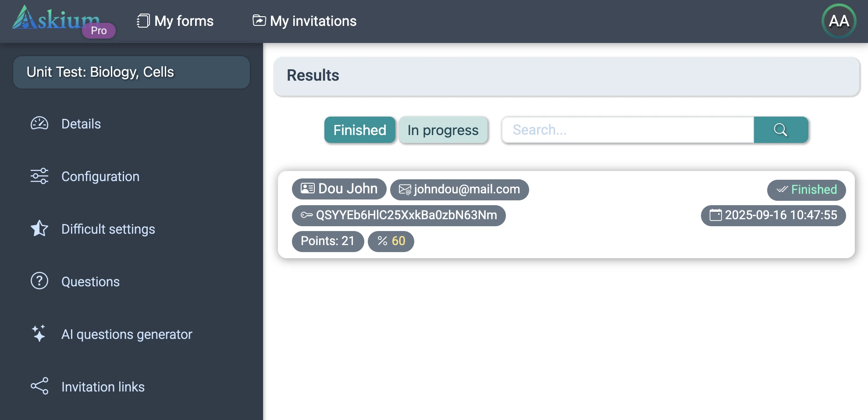
Task: Switch to the Finished results filter
Action: click(x=359, y=130)
